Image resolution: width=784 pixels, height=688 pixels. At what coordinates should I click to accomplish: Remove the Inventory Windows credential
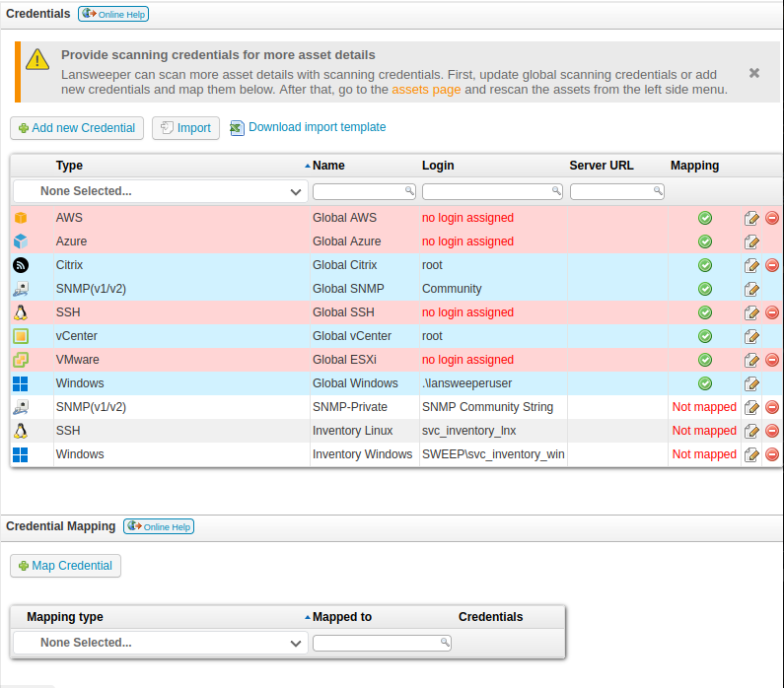click(x=772, y=454)
